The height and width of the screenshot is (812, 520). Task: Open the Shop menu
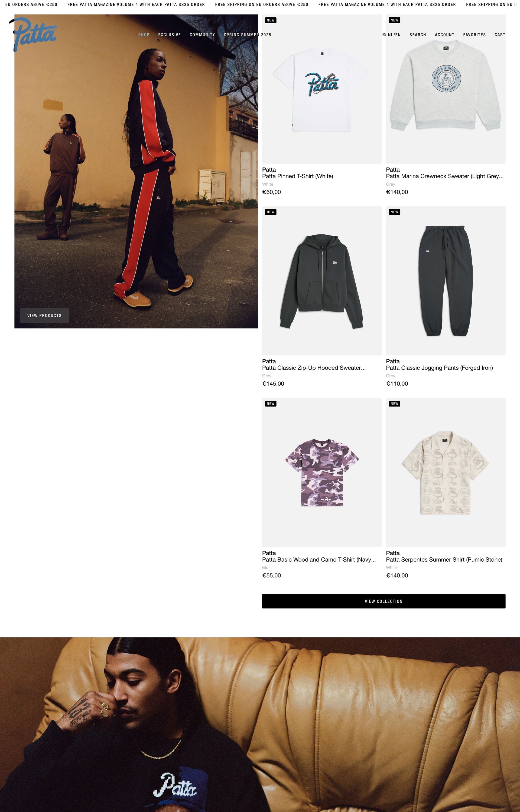[x=144, y=35]
